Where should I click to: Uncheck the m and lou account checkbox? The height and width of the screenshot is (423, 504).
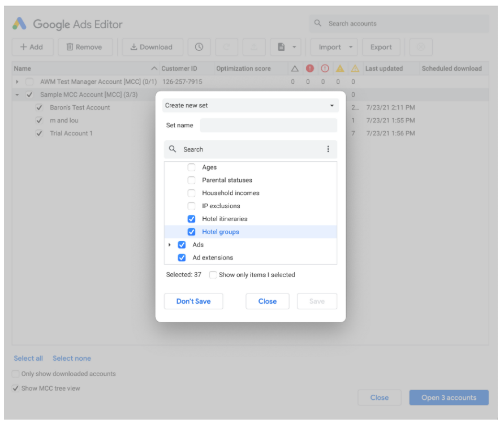point(39,120)
